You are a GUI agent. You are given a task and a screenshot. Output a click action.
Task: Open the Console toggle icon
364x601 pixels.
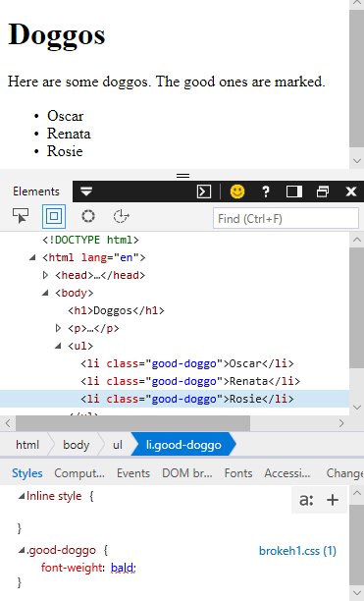204,191
